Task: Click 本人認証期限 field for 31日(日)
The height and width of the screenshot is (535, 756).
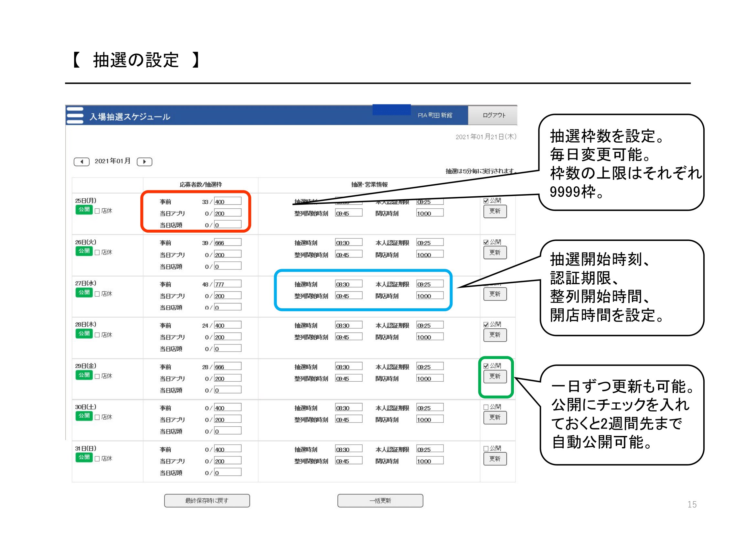Action: tap(430, 449)
